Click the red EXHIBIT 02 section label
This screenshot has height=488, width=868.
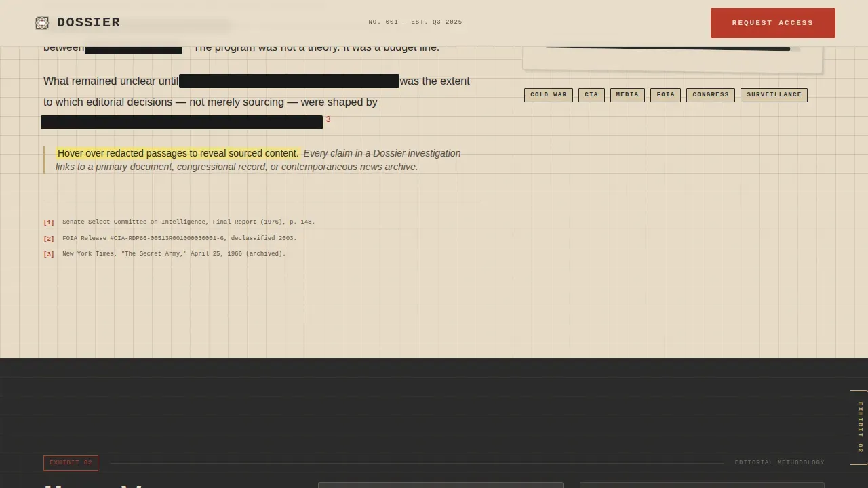71,463
